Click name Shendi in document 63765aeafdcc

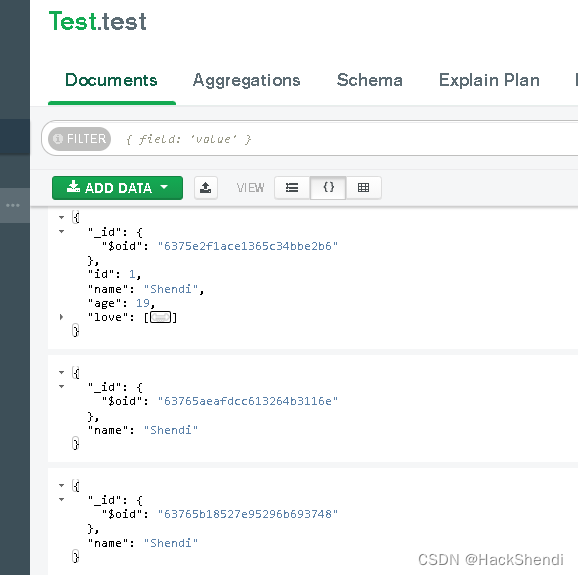(x=171, y=430)
